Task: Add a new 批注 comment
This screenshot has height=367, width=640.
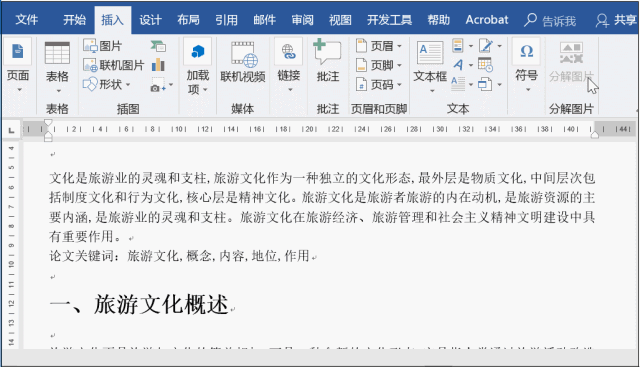Action: pos(328,60)
